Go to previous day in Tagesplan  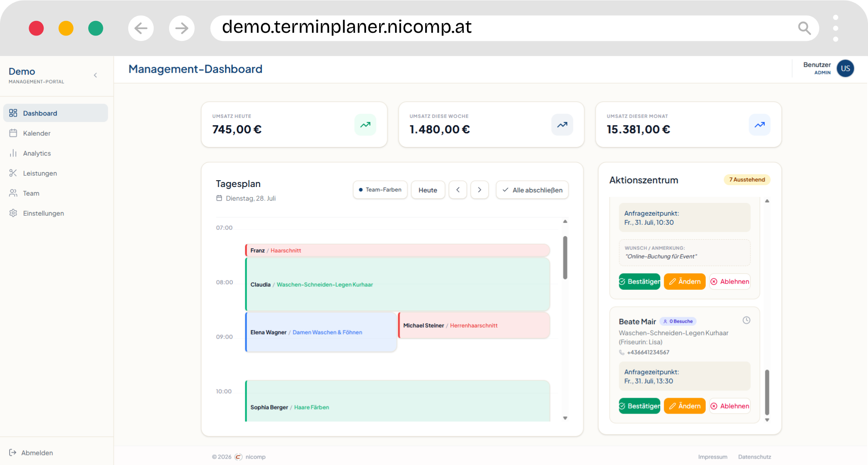click(458, 190)
